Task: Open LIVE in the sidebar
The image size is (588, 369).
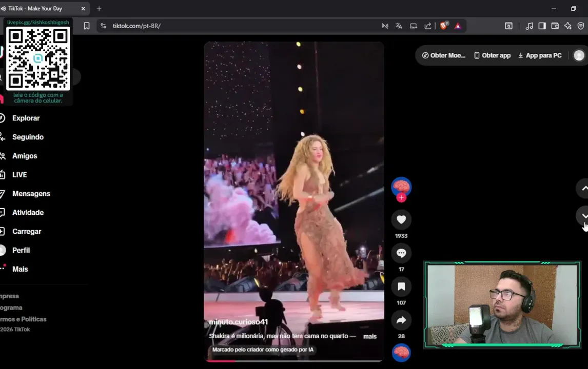Action: tap(19, 175)
